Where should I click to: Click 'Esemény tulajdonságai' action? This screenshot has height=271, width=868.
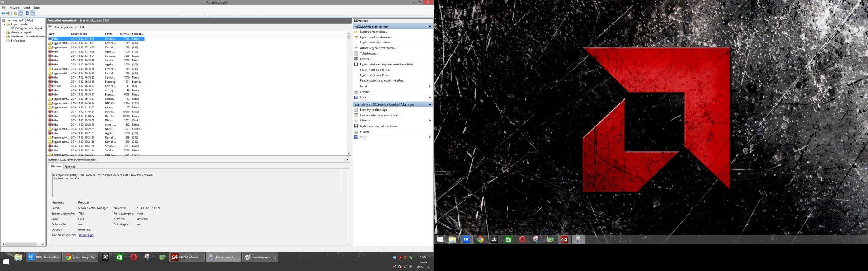373,110
